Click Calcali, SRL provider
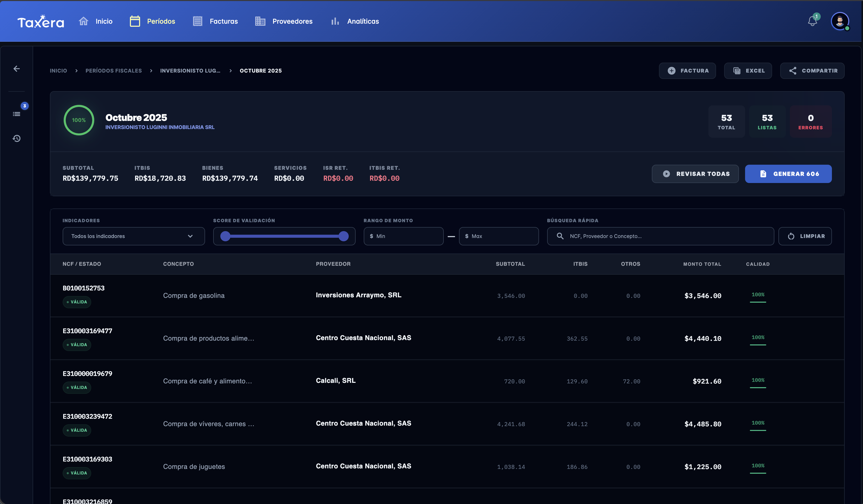This screenshot has width=863, height=504. [x=336, y=381]
